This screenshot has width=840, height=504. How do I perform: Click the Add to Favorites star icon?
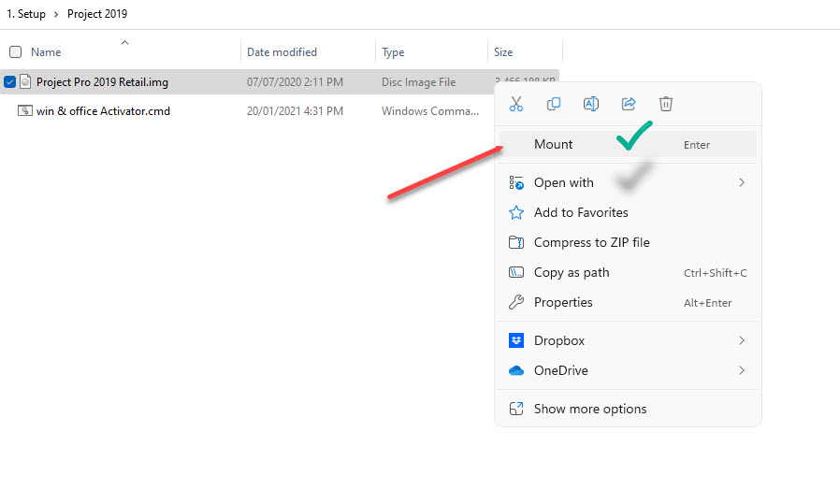click(x=516, y=212)
